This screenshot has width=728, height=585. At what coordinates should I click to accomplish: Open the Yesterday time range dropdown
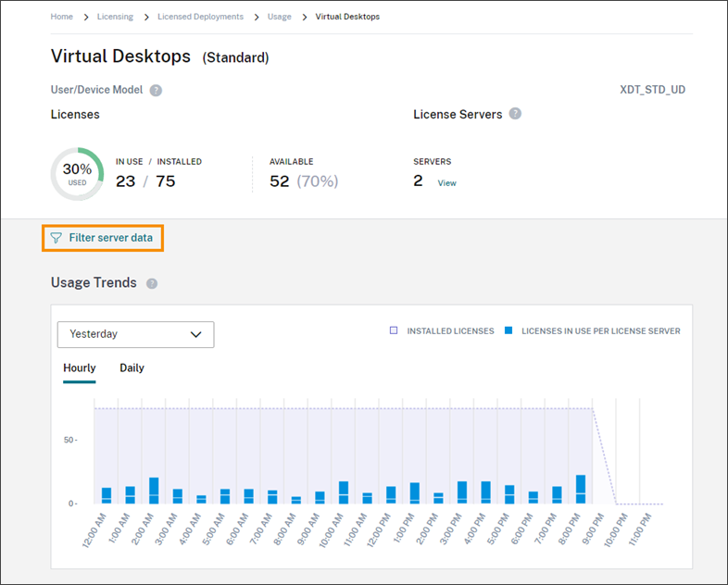[x=135, y=334]
